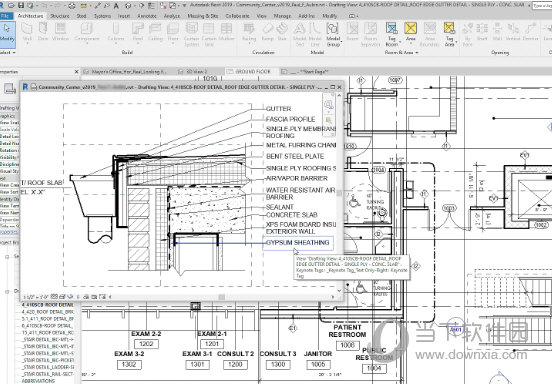Click the 1302 room tag under EXAM 3-2
The height and width of the screenshot is (384, 552).
(x=129, y=364)
